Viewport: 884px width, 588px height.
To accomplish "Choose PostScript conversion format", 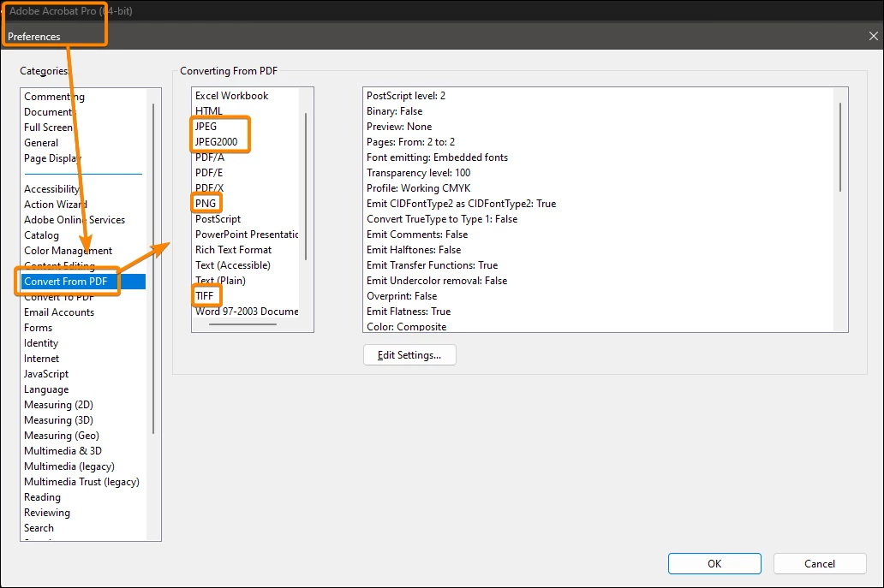I will pyautogui.click(x=218, y=218).
